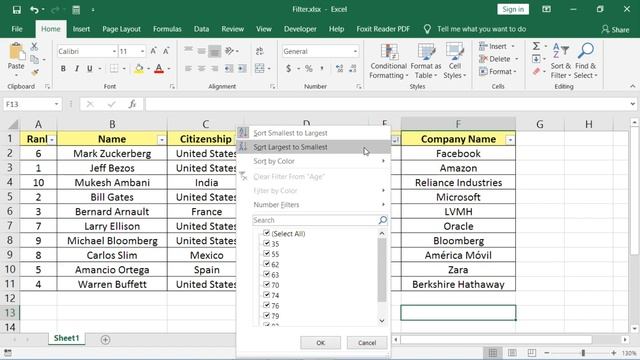Uncheck the 79 filter checkbox
Screen dimensions: 640x360
[267, 316]
